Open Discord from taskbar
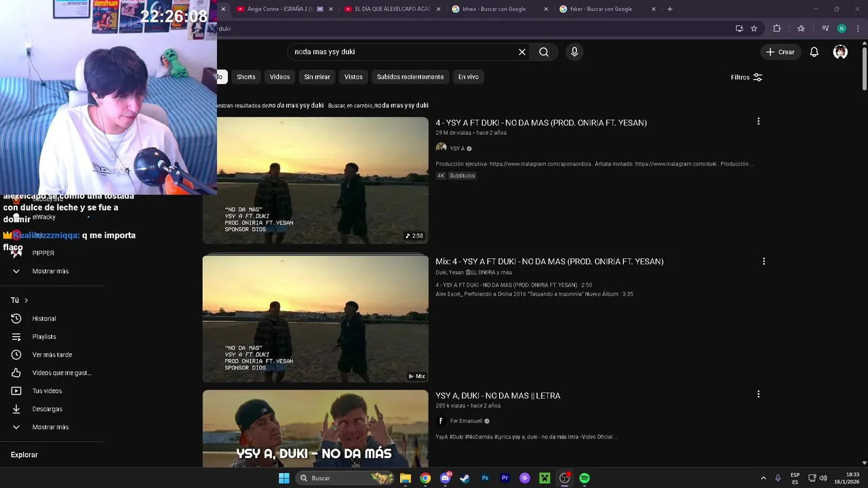 tap(446, 478)
